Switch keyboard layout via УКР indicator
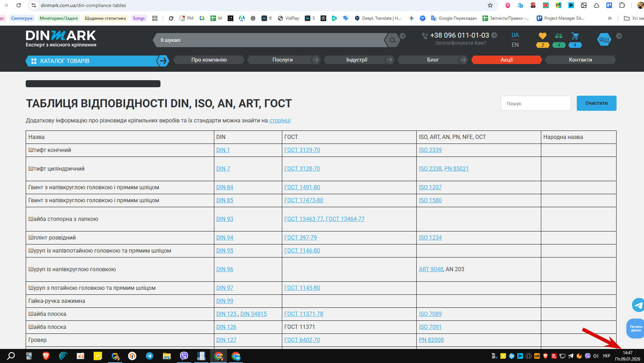The width and height of the screenshot is (644, 363). coord(606,356)
